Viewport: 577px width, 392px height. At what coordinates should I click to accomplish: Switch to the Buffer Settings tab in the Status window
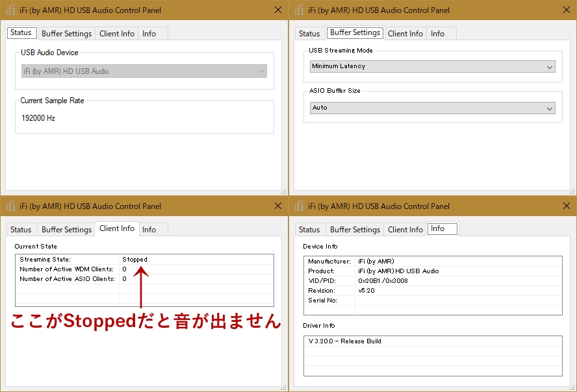[66, 33]
